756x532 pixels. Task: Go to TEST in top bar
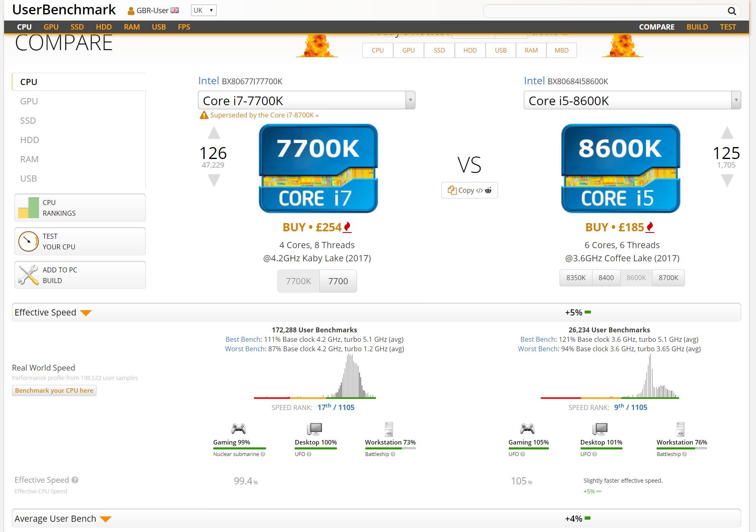point(728,27)
